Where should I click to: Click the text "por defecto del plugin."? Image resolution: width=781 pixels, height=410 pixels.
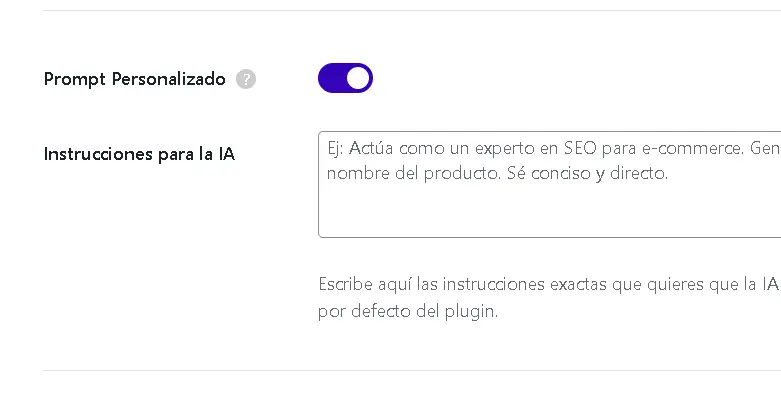[x=407, y=310]
